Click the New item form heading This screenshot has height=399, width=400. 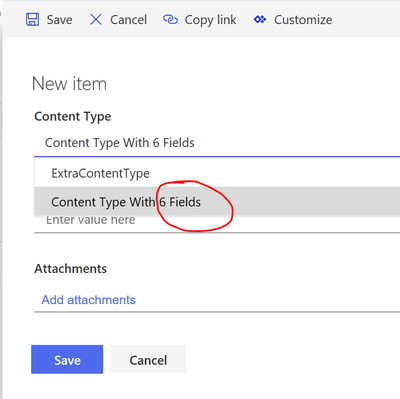click(69, 84)
